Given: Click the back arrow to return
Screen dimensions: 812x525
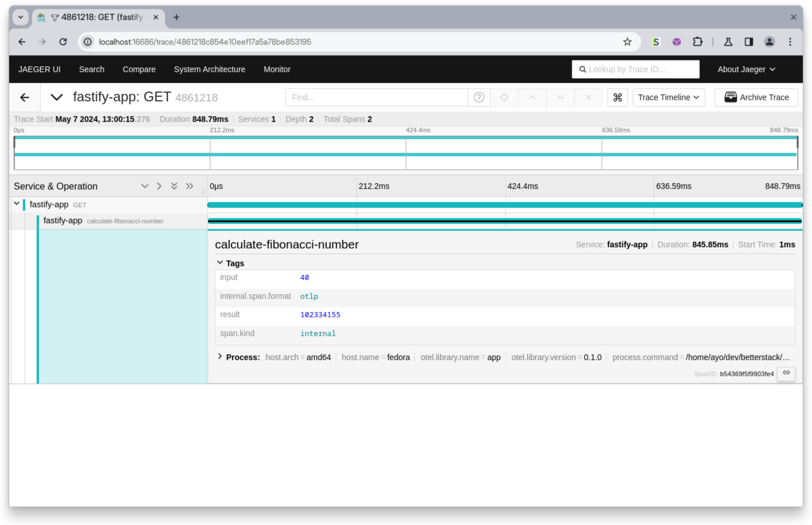Looking at the screenshot, I should coord(25,98).
